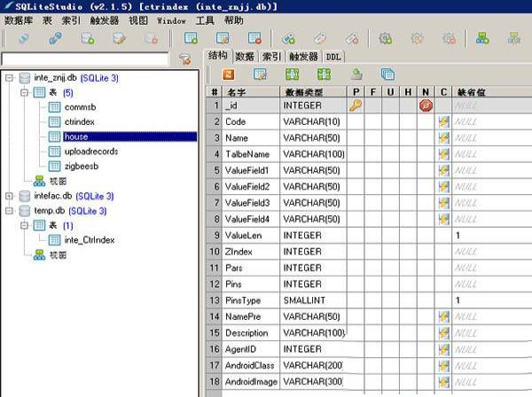Image resolution: width=532 pixels, height=397 pixels.
Task: Open the 工具 menu
Action: click(x=205, y=20)
